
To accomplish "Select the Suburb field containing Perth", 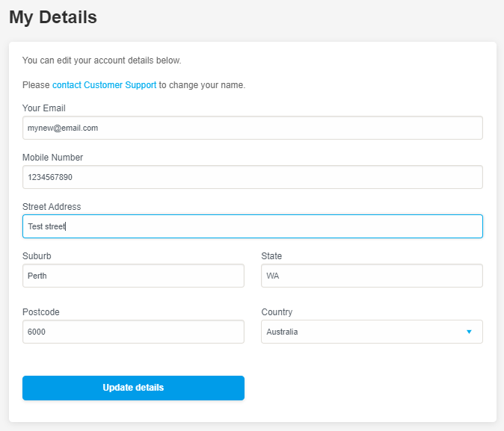I will (133, 276).
